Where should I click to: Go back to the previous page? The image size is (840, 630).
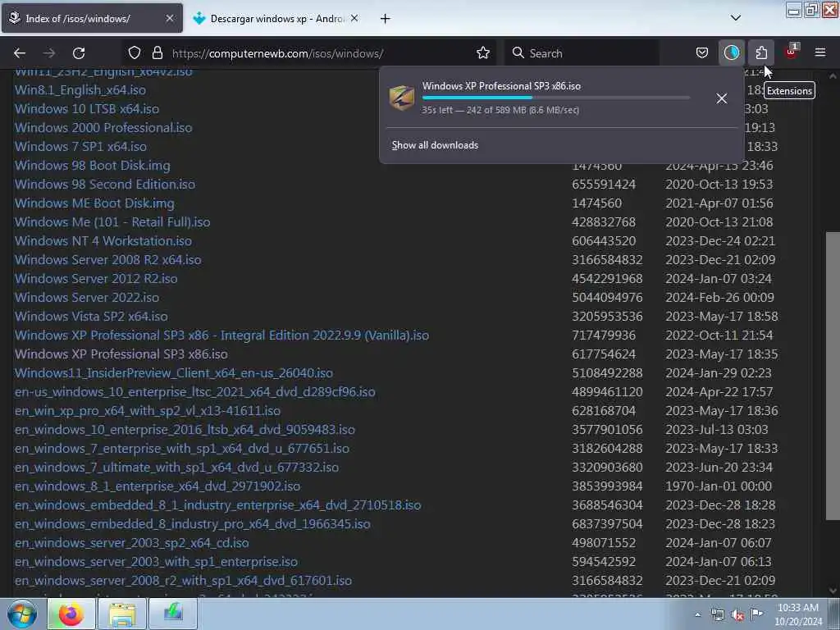click(x=20, y=53)
